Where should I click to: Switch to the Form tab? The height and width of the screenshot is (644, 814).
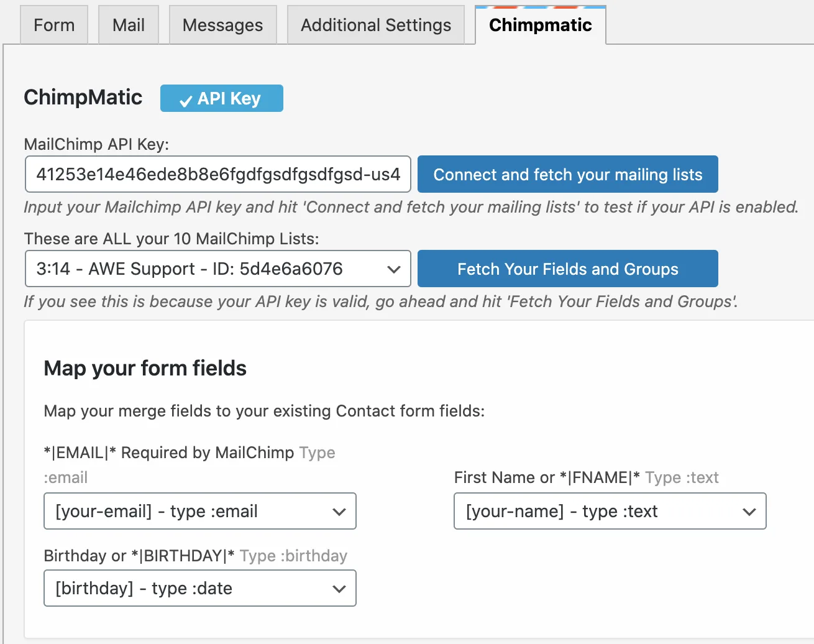pyautogui.click(x=54, y=25)
